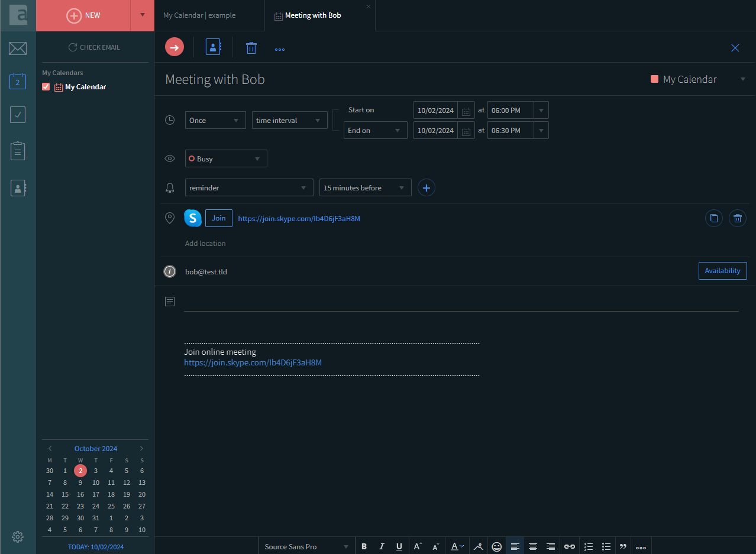
Task: Click the red send invitation arrow icon
Action: pyautogui.click(x=175, y=47)
